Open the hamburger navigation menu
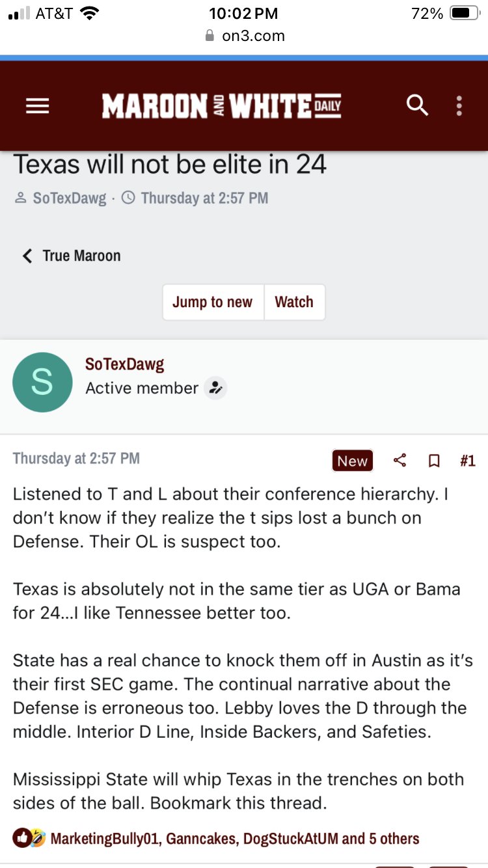 (x=38, y=105)
